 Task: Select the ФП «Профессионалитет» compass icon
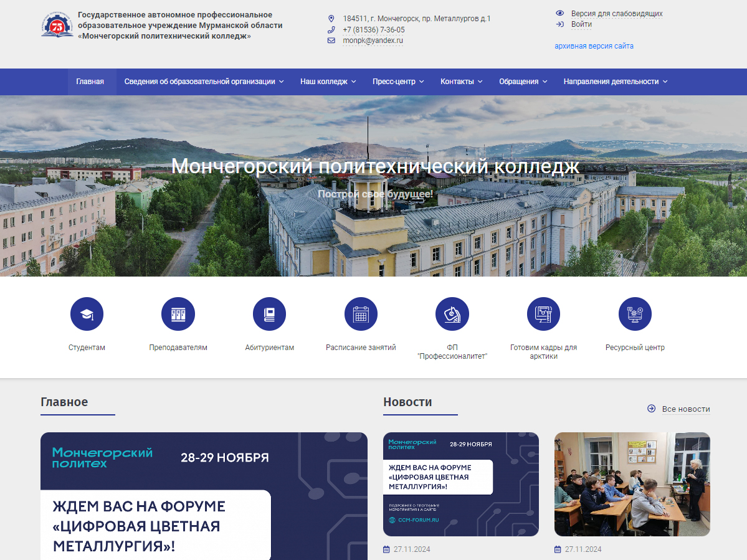[452, 313]
